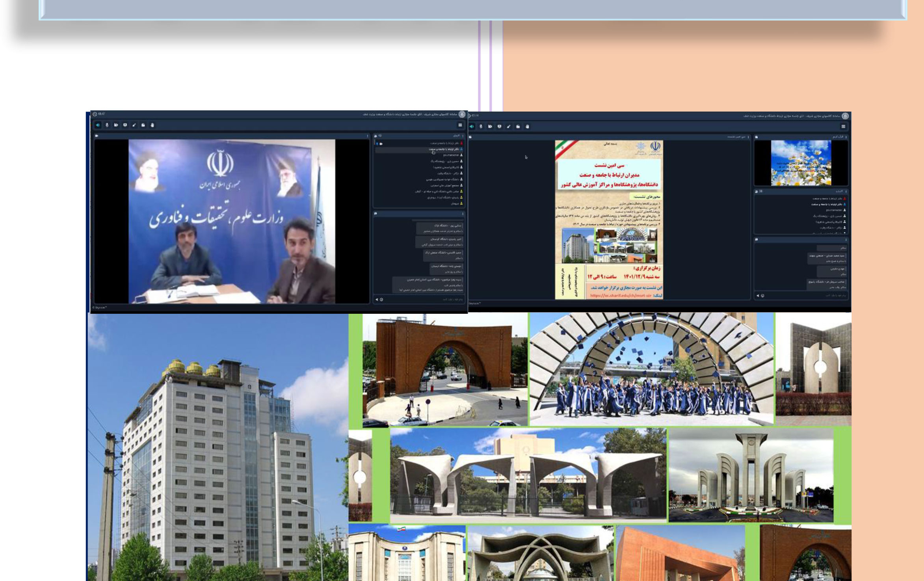Open the vc.sharif.edu link on the poster

click(621, 296)
